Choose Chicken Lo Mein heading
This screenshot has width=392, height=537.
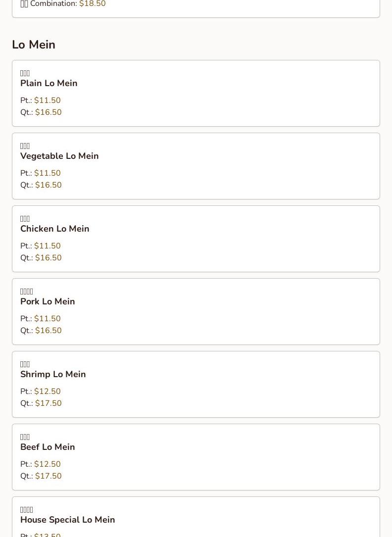[x=55, y=229]
